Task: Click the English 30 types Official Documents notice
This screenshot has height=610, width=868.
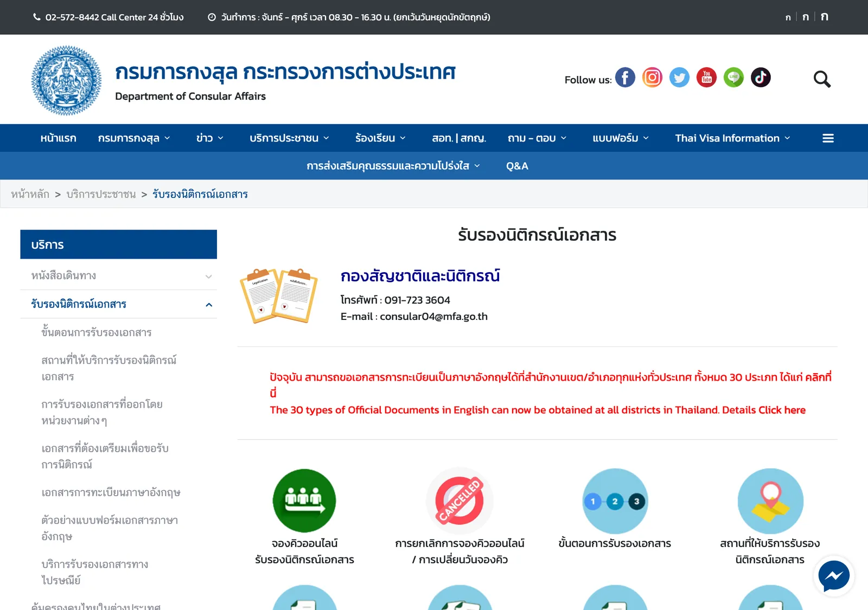Action: (538, 410)
